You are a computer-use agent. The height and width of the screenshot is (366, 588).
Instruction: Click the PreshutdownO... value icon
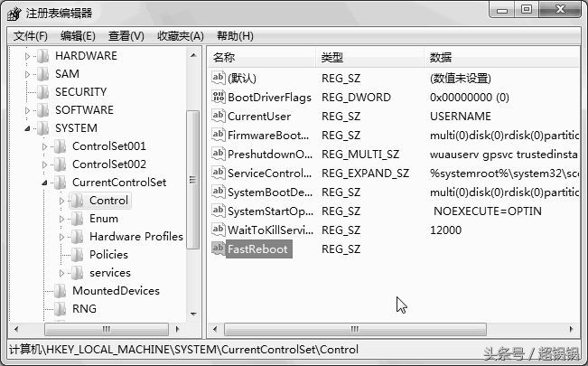point(219,154)
